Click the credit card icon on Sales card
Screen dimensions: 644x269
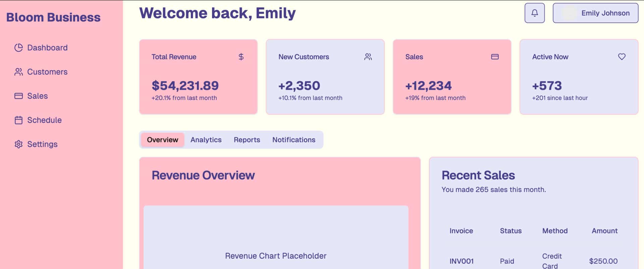495,57
